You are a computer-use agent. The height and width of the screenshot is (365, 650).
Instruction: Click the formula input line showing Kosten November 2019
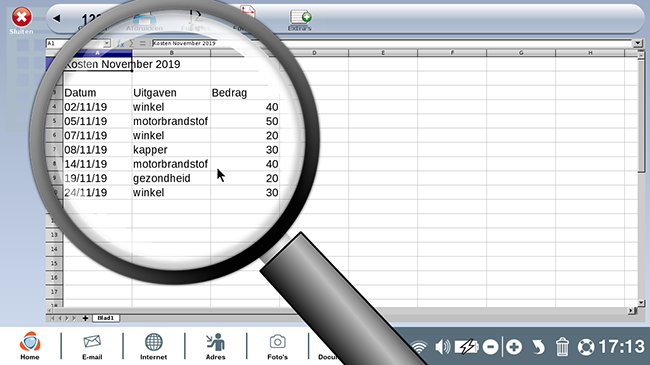point(392,43)
